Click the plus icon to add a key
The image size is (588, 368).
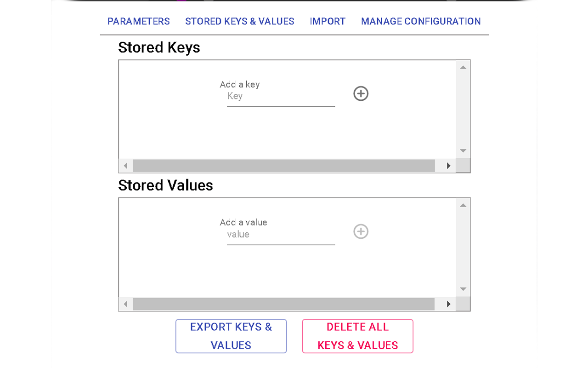361,94
